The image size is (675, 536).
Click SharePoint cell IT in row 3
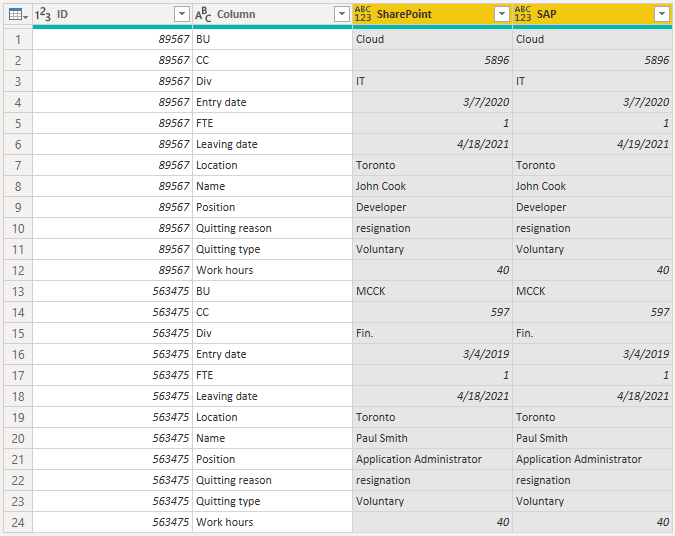432,81
